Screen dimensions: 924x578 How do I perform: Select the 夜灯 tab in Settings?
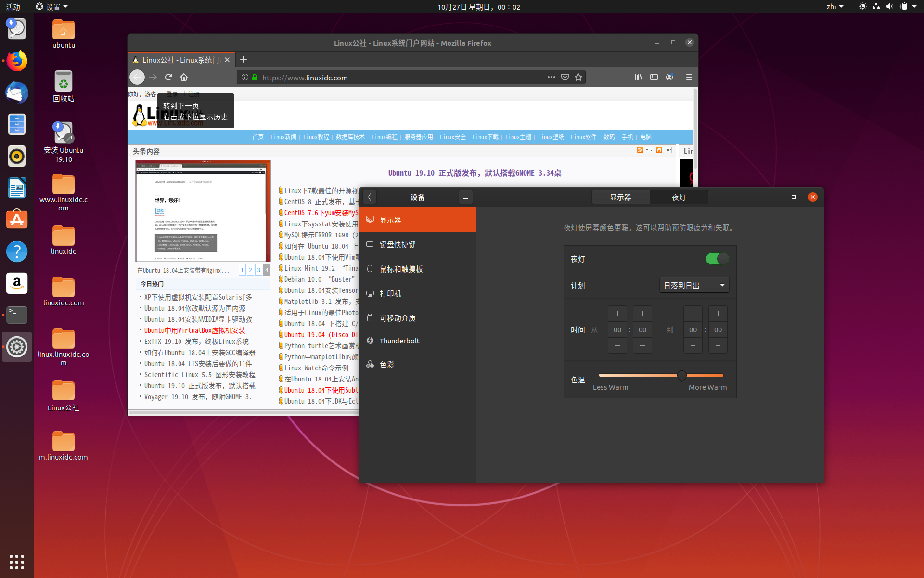679,197
